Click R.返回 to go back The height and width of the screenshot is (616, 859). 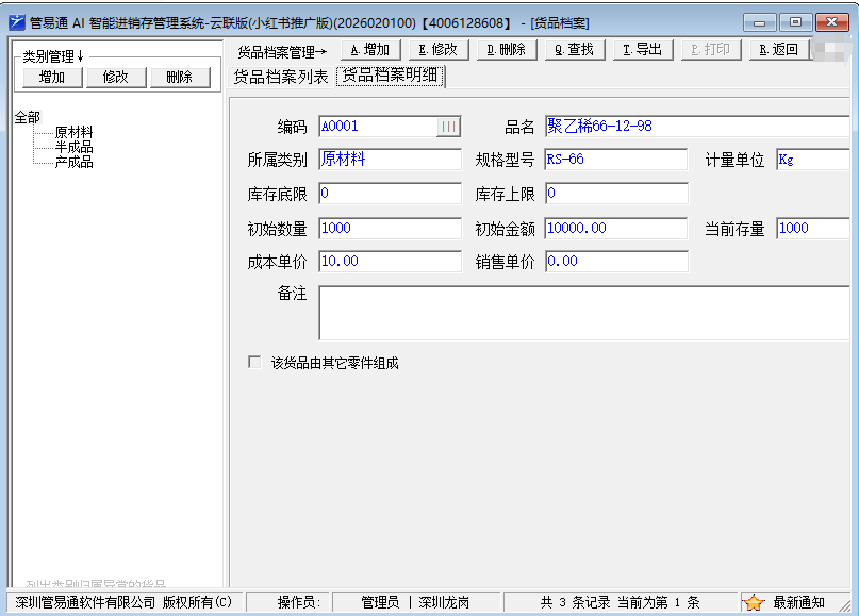coord(779,50)
